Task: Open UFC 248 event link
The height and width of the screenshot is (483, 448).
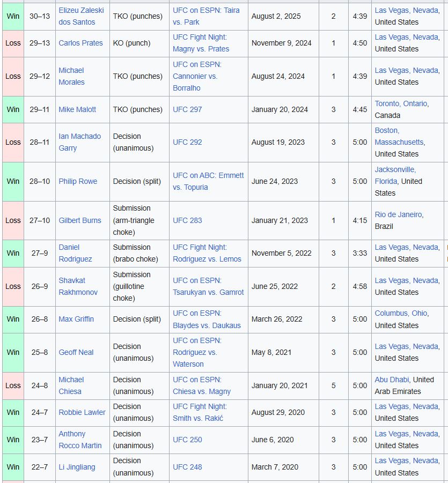Action: [x=187, y=467]
